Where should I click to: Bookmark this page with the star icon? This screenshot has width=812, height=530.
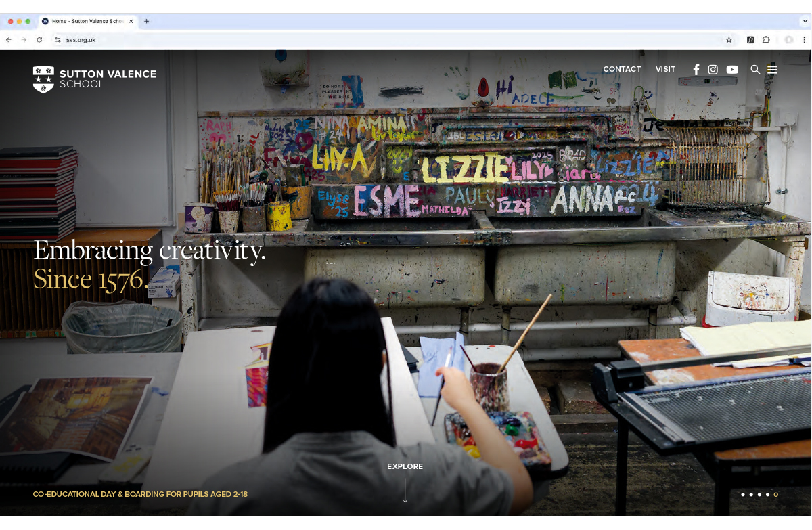[x=729, y=40]
